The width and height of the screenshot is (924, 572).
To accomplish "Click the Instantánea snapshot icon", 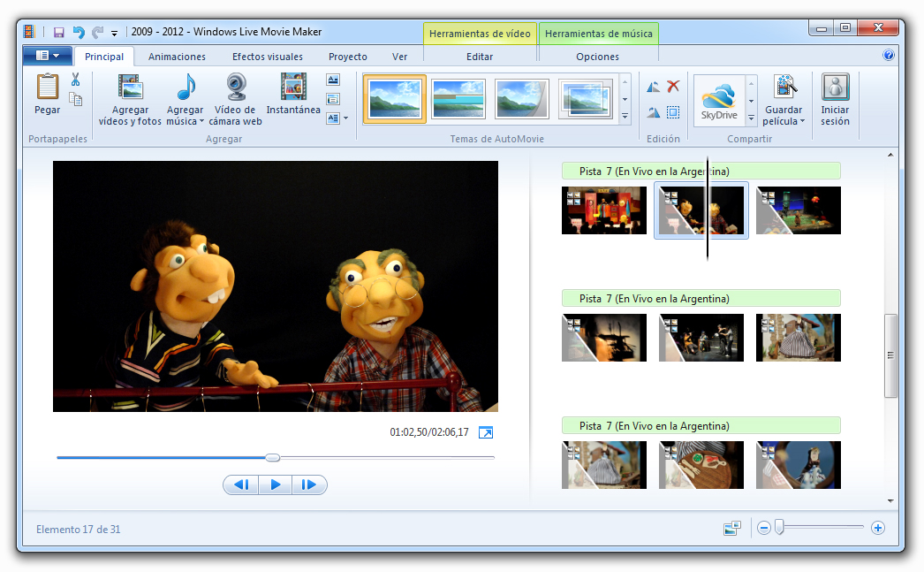I will click(293, 88).
